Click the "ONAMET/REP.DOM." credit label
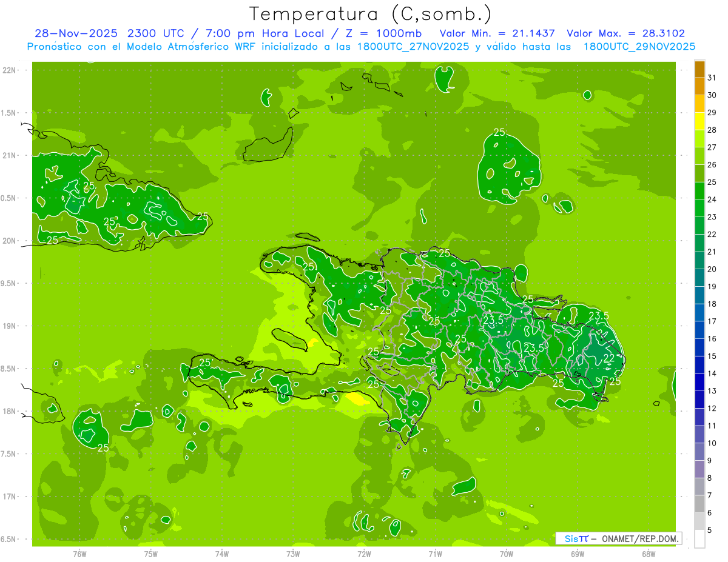This screenshot has height=562, width=728. [x=640, y=538]
